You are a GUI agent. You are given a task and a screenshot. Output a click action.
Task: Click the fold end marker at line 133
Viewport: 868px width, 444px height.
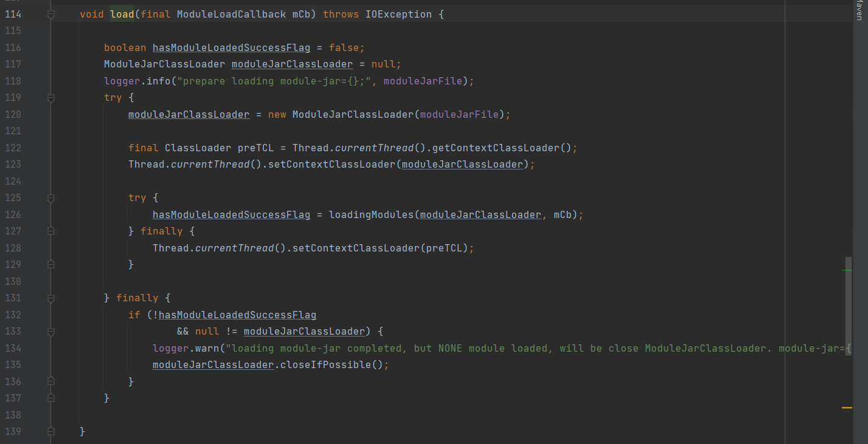click(x=51, y=332)
